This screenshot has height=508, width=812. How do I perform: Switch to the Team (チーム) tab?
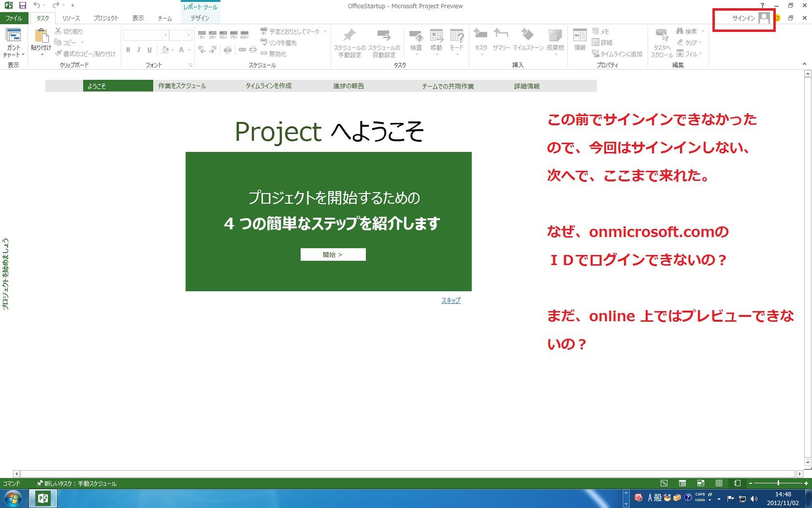tap(165, 18)
